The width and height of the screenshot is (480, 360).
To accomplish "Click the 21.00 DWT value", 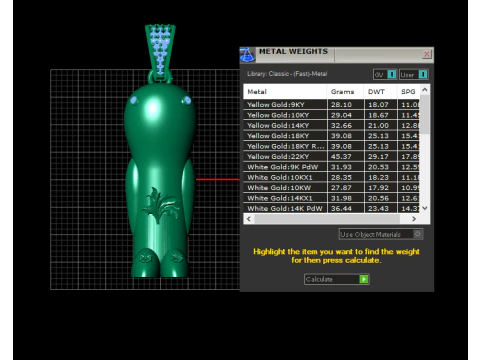I will (x=378, y=125).
